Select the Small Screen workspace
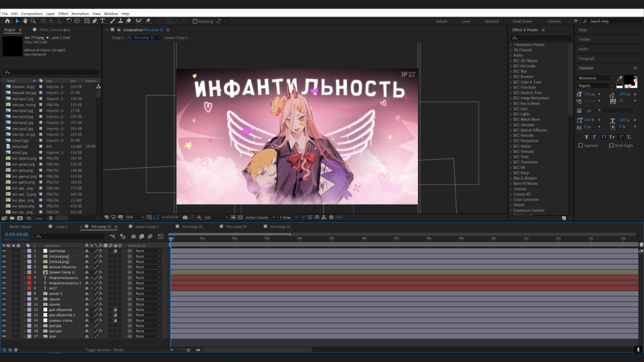Image resolution: width=644 pixels, height=362 pixels. click(x=522, y=21)
